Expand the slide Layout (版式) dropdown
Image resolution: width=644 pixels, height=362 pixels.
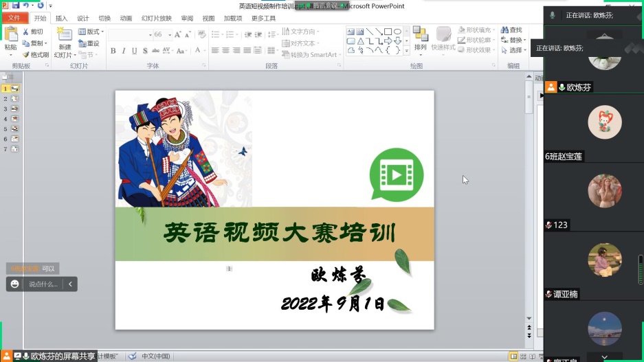pos(91,32)
